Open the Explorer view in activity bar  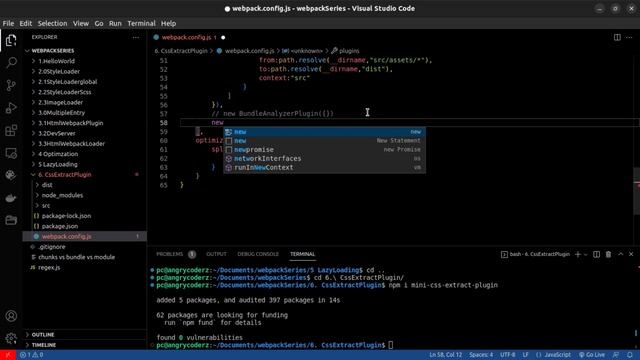[11, 40]
